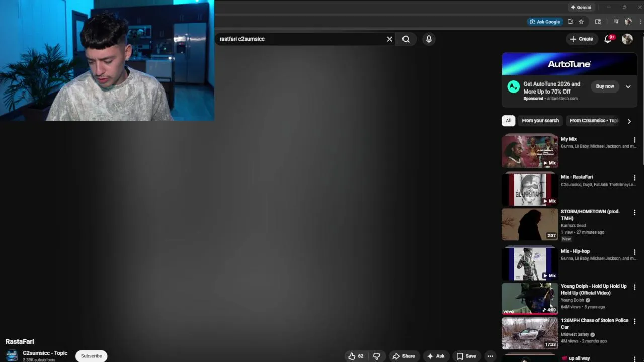
Task: Open options for Mix - RastaFari
Action: (x=634, y=178)
